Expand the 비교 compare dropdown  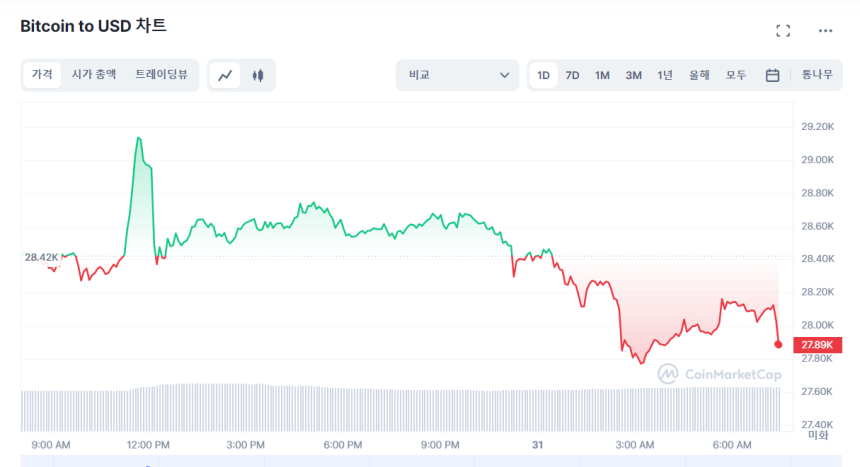(x=457, y=75)
